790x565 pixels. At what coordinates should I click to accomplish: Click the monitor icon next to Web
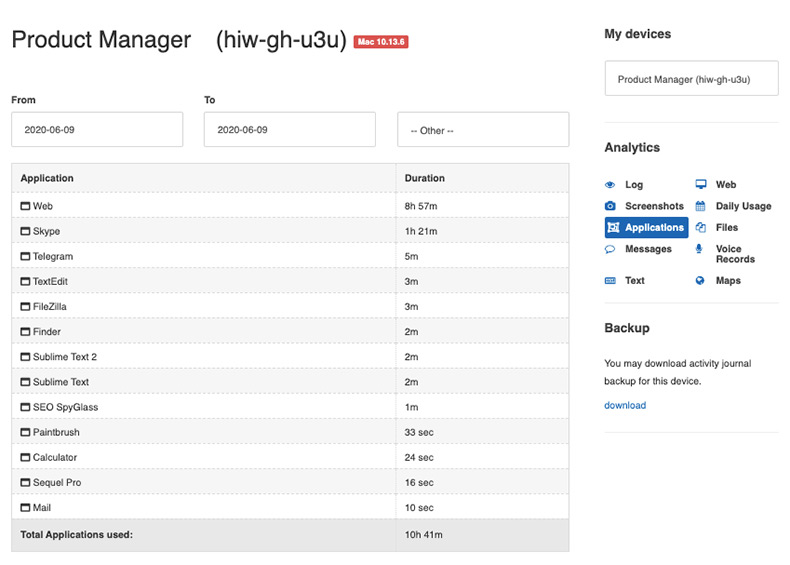pos(700,184)
